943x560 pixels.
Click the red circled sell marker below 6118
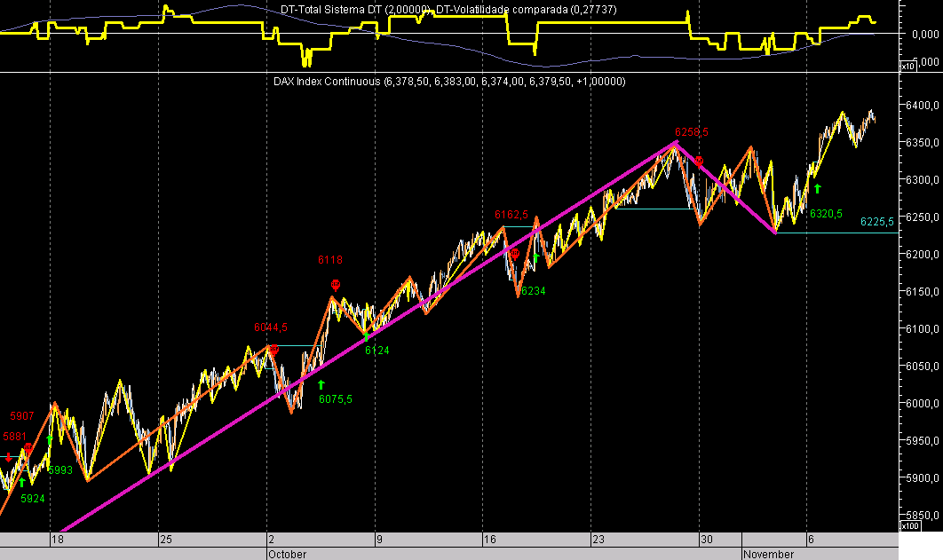coord(336,284)
